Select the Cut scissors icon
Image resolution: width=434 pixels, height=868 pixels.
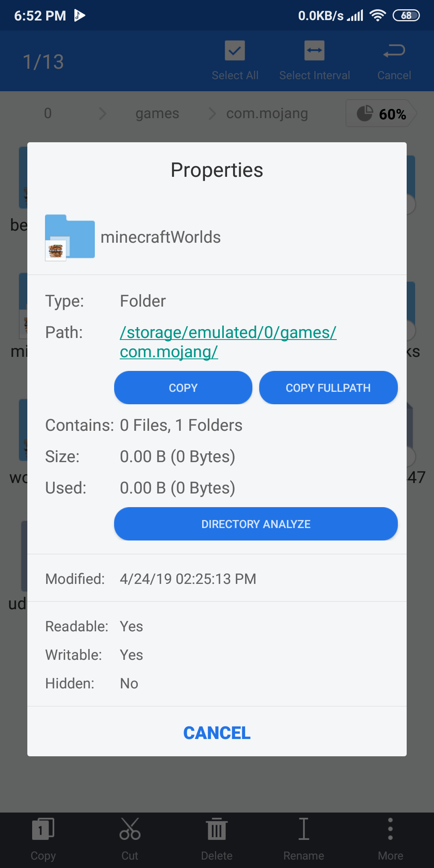point(130,829)
